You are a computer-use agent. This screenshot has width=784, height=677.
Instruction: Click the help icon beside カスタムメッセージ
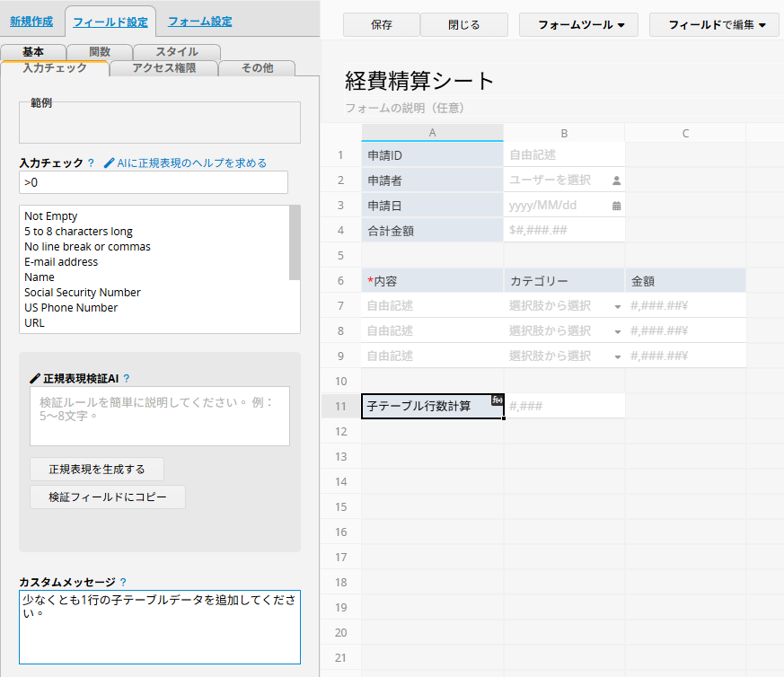[123, 582]
